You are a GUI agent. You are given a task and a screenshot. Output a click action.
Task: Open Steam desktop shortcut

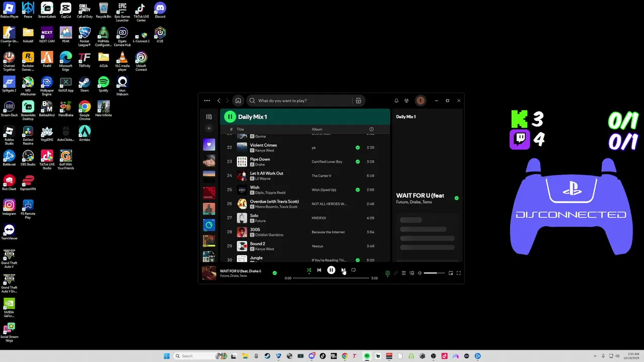coord(85,84)
